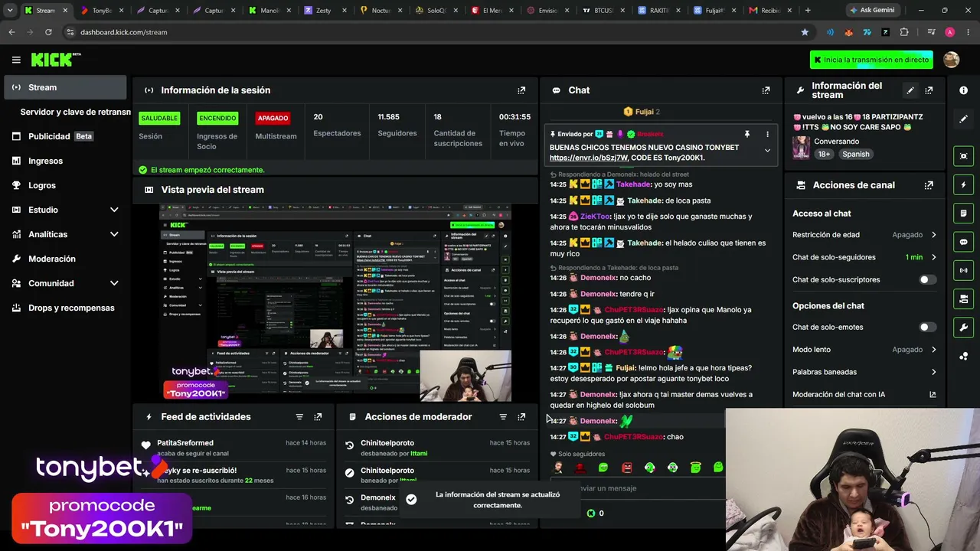Select Stream in the sidebar
This screenshot has height=551, width=980.
point(66,87)
